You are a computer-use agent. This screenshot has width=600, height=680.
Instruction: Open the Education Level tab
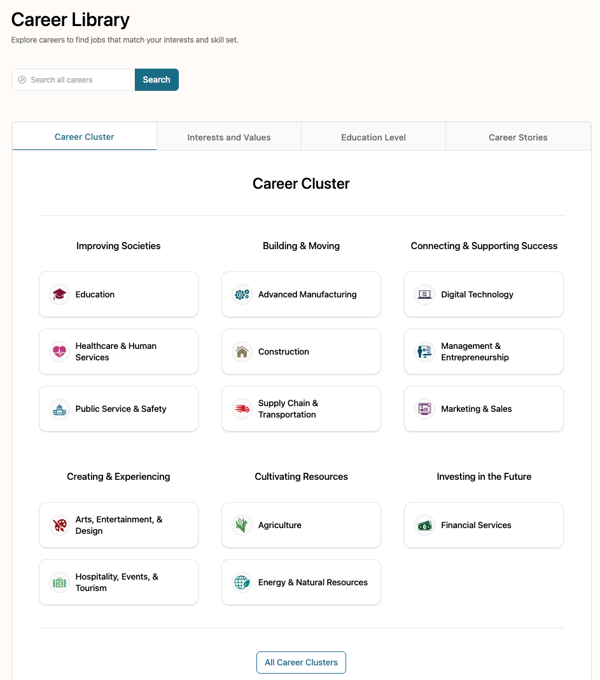373,137
